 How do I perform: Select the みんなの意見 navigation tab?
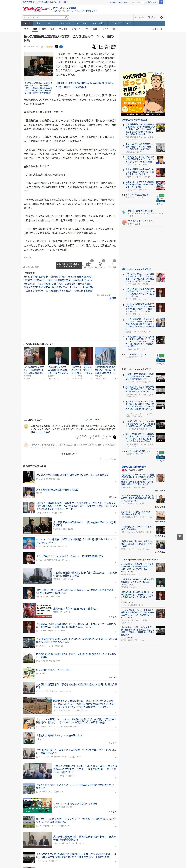(98, 23)
